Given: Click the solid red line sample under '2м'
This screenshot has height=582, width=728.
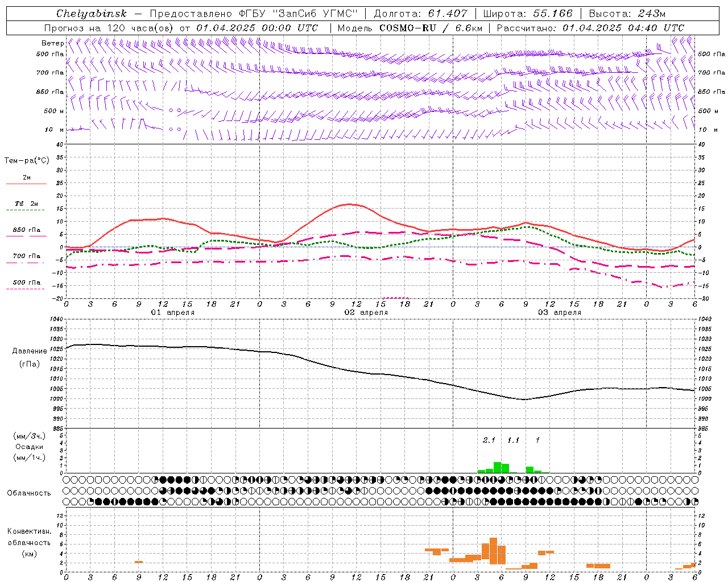Looking at the screenshot, I should 26,184.
